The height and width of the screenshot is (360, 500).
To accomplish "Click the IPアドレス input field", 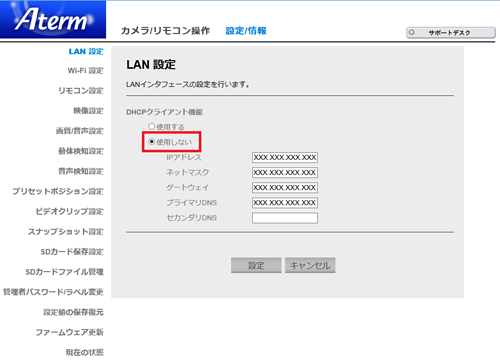I will coord(285,157).
